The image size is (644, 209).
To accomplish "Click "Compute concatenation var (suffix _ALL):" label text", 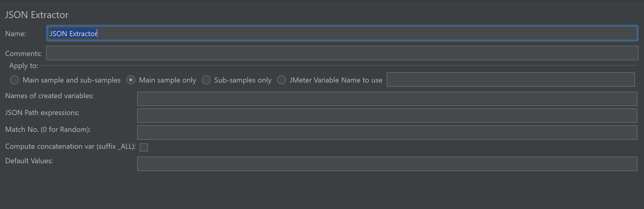I will 70,146.
